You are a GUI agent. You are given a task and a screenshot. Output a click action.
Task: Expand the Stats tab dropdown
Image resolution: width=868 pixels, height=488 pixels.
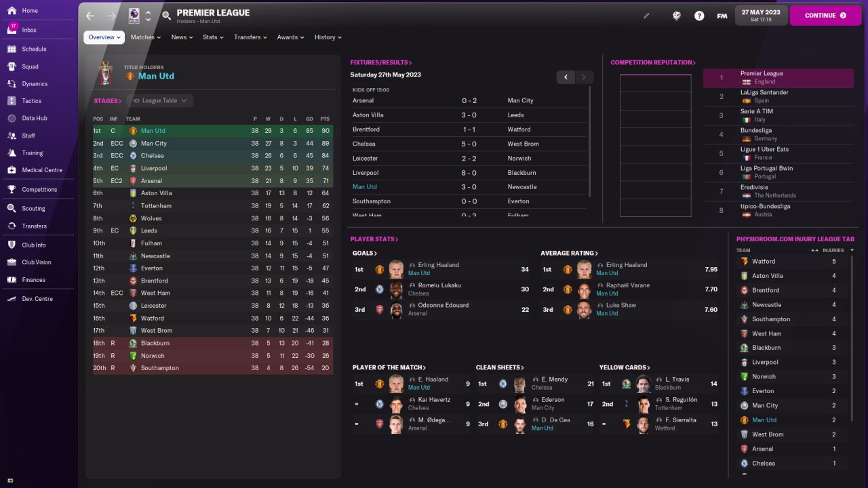214,37
